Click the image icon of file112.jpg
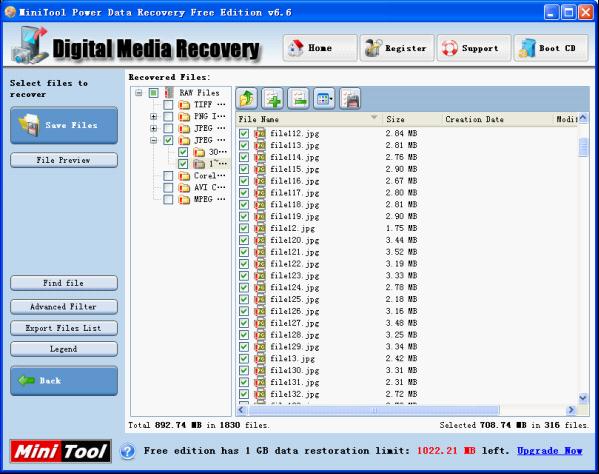The height and width of the screenshot is (474, 599). [260, 133]
